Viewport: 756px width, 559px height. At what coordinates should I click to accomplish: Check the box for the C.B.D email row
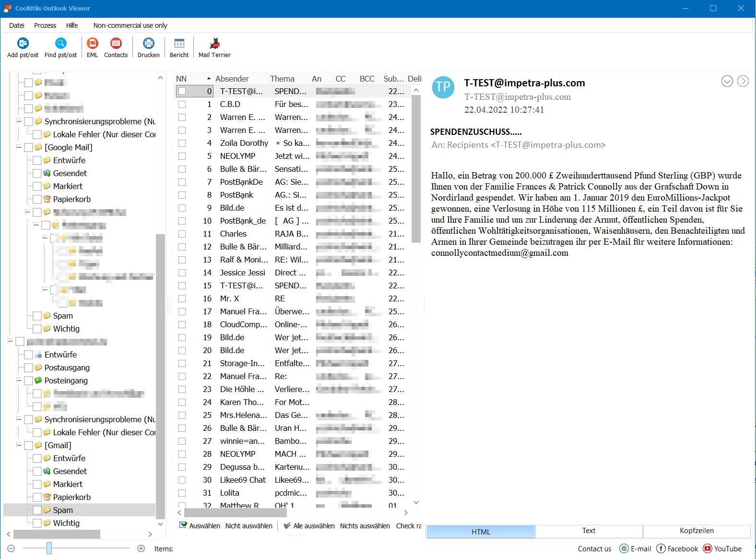182,104
